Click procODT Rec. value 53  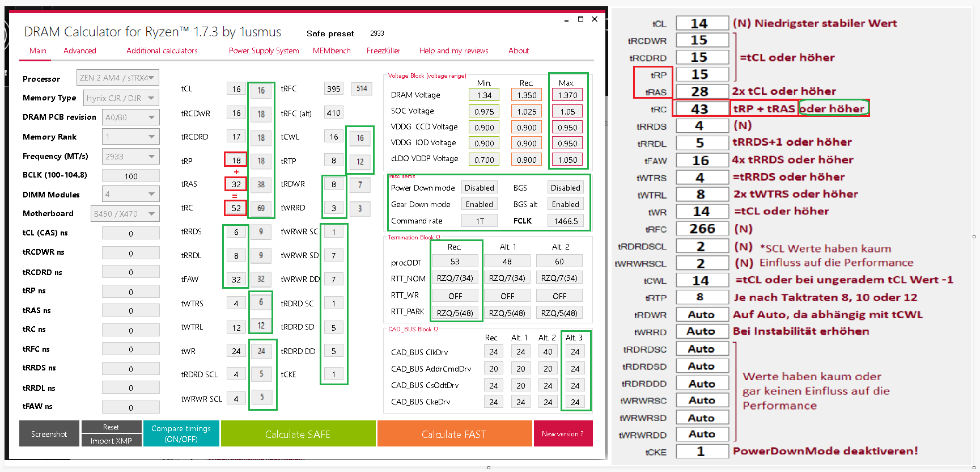coord(455,261)
